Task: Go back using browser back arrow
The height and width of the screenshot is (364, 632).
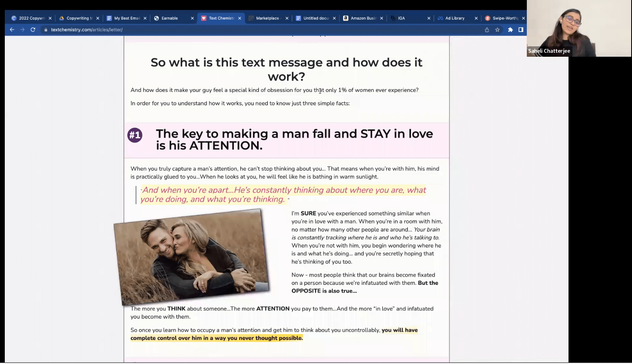Action: pyautogui.click(x=12, y=30)
